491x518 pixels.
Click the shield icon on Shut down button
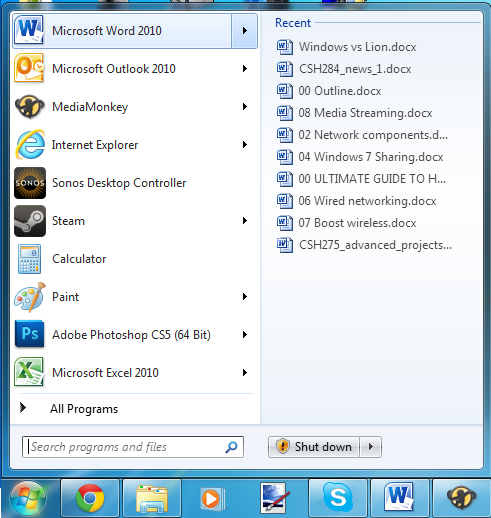tap(283, 447)
